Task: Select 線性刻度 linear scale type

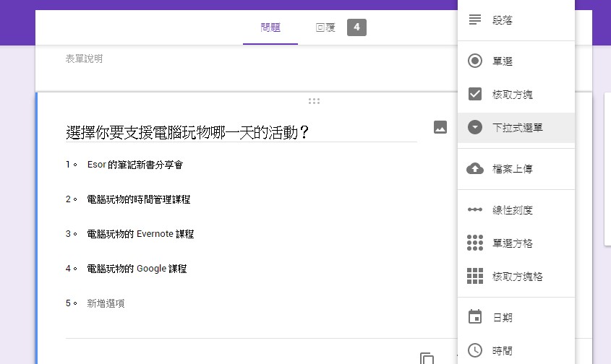Action: tap(516, 210)
